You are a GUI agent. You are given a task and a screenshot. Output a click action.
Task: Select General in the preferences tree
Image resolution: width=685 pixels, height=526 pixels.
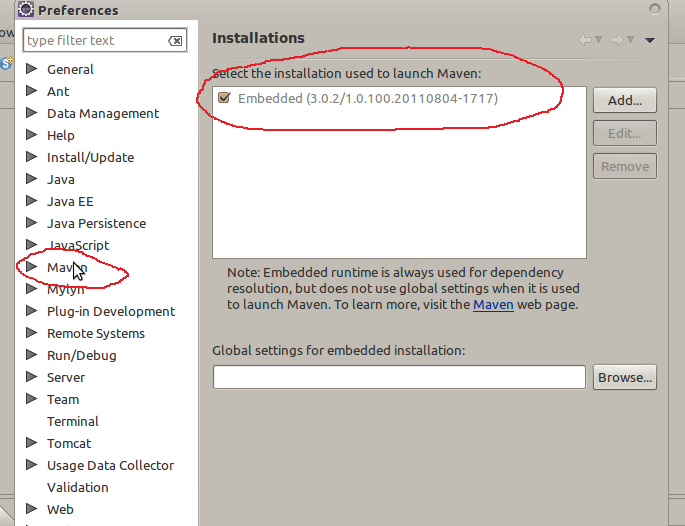70,69
